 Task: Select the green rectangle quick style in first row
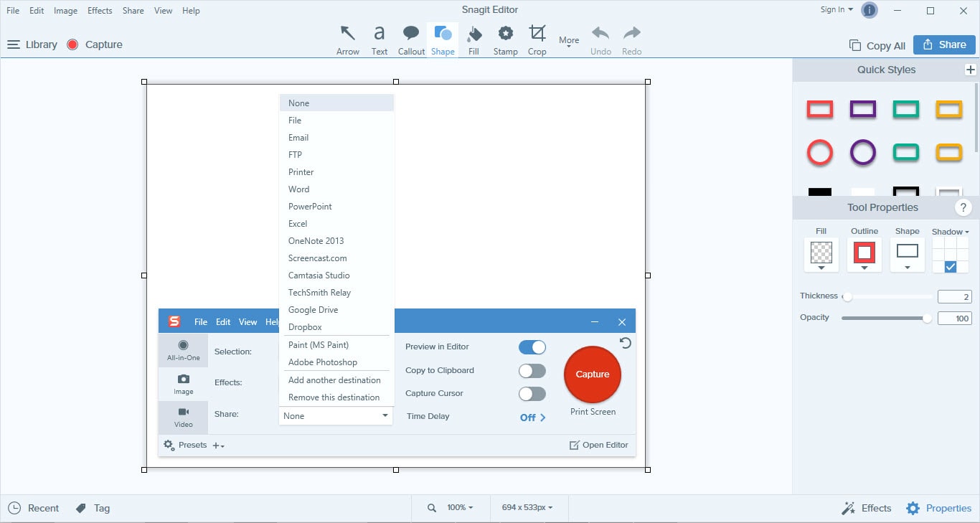point(906,110)
